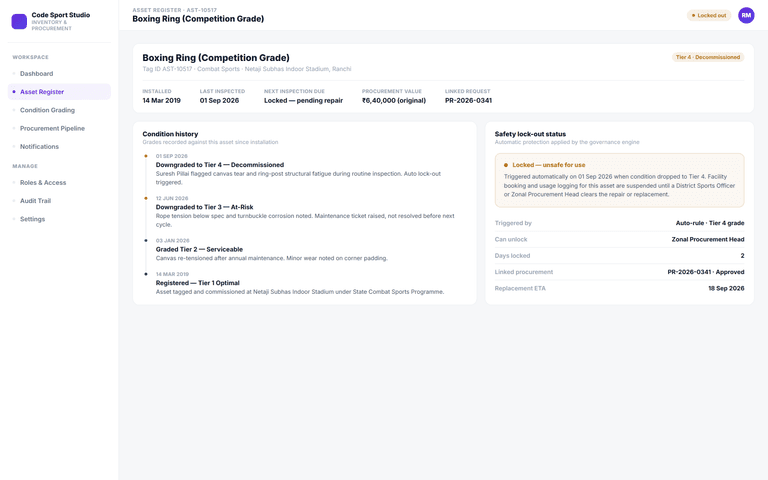
Task: Click the 03 JAN 2026 timeline marker dot
Action: (x=146, y=240)
